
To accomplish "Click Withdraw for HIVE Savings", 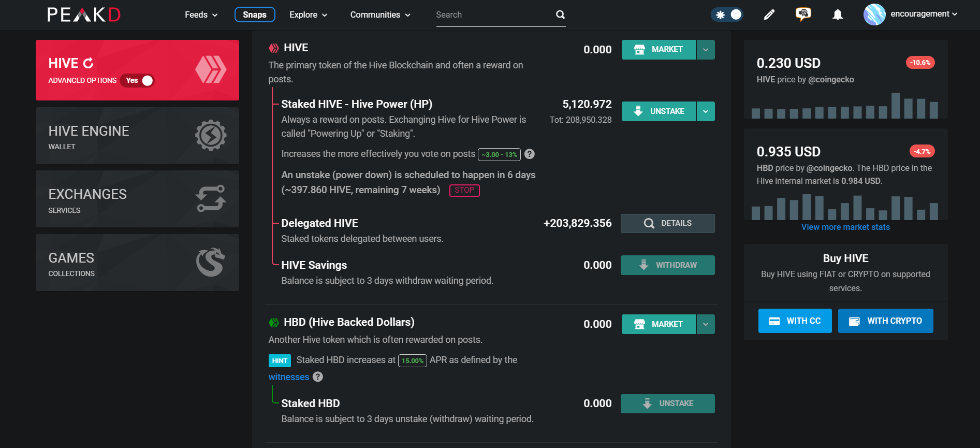I will [668, 265].
